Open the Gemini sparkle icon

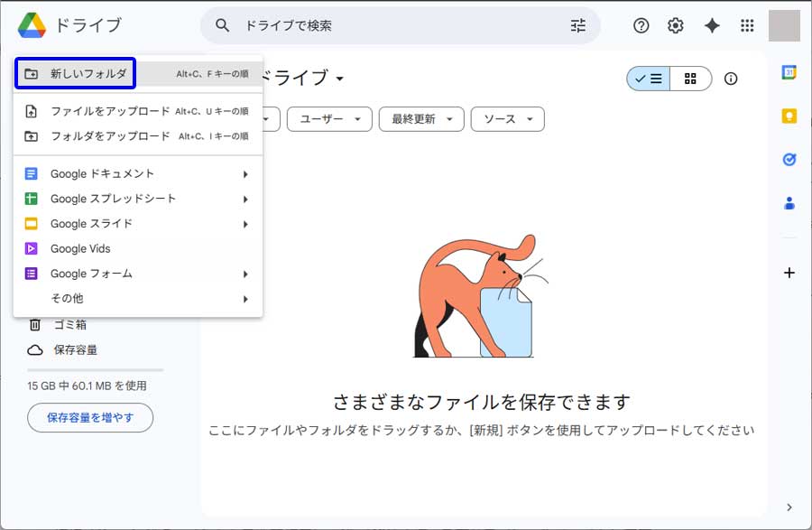[712, 26]
